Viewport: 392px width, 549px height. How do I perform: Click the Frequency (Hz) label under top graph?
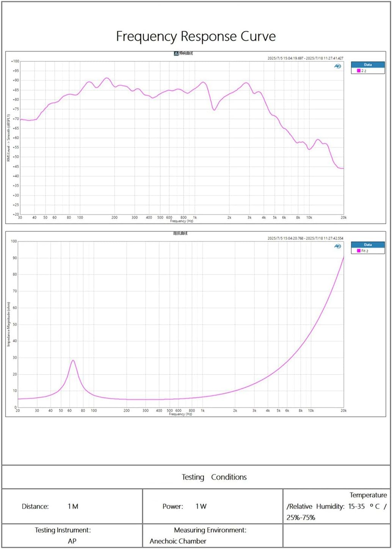point(182,221)
